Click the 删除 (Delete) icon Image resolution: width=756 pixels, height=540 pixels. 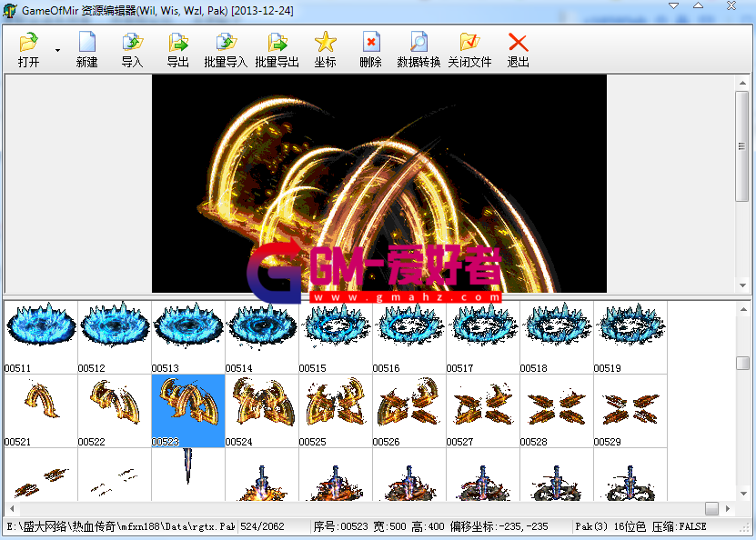(371, 43)
